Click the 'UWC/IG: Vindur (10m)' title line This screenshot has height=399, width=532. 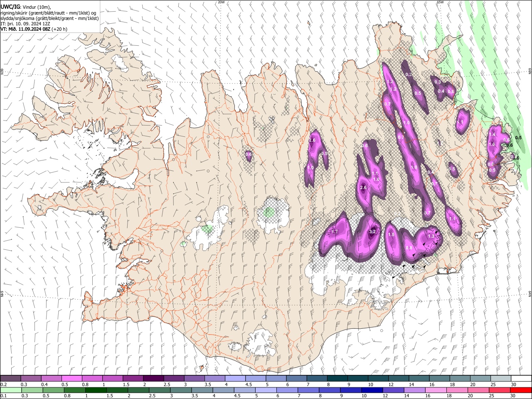tap(25, 7)
